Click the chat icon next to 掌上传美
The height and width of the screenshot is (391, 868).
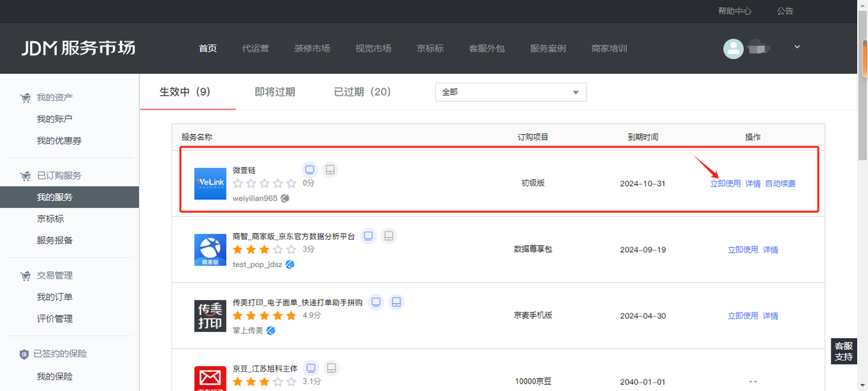[x=271, y=330]
